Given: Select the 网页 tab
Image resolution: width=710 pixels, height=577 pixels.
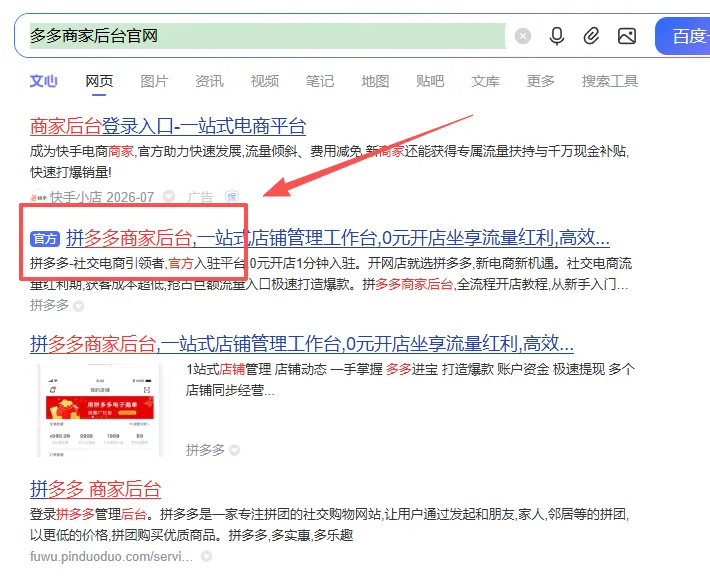Looking at the screenshot, I should pyautogui.click(x=99, y=81).
